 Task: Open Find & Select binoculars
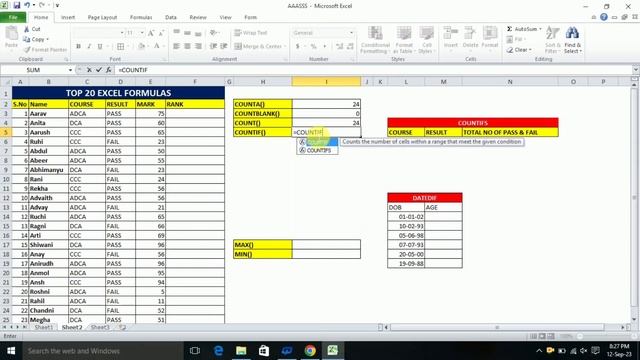click(573, 40)
